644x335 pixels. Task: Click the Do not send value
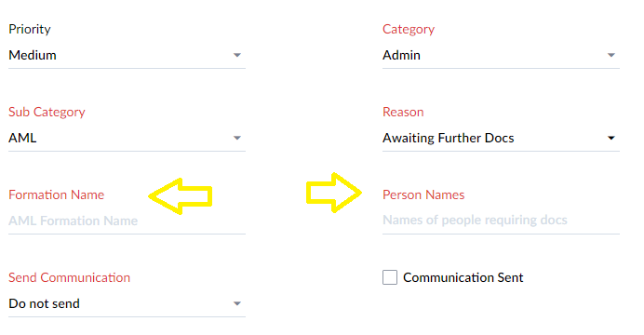[x=44, y=303]
